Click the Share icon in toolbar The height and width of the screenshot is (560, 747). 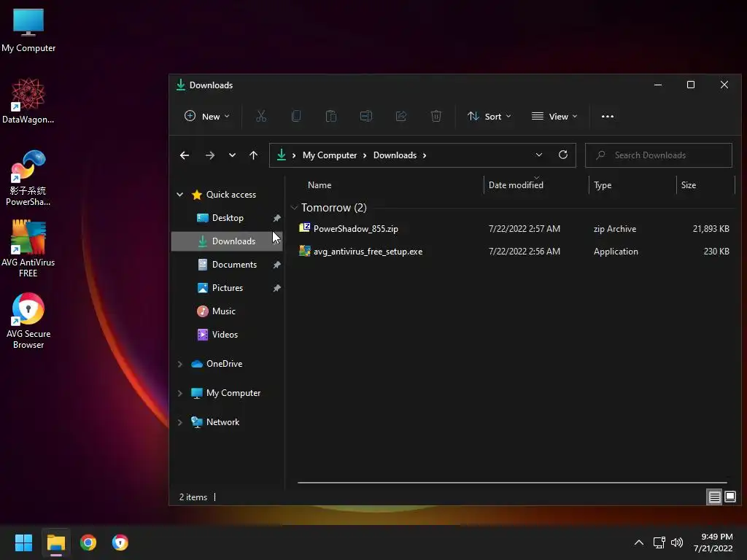[401, 116]
